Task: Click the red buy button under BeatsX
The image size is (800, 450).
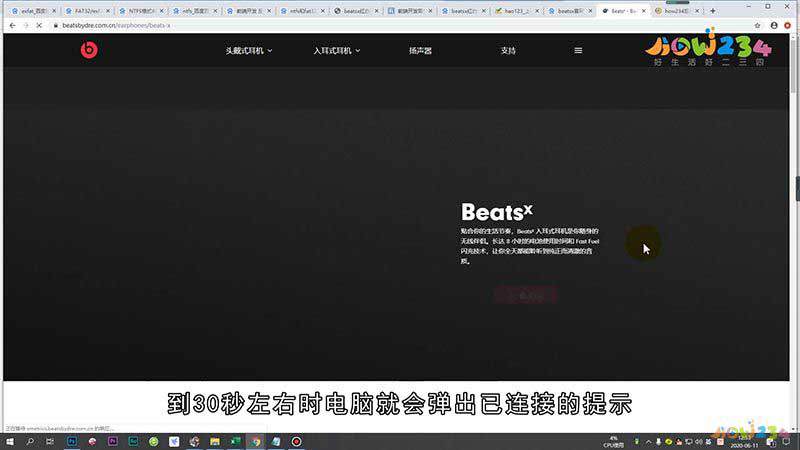Action: (x=526, y=295)
